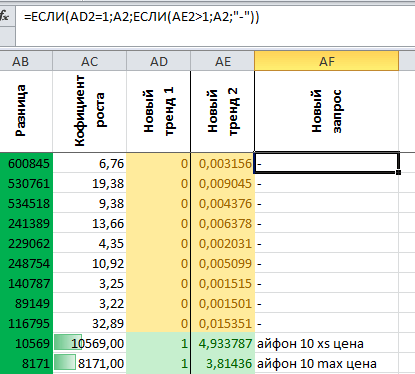Select data bar cell 8171,00
The height and width of the screenshot is (374, 415).
(89, 363)
